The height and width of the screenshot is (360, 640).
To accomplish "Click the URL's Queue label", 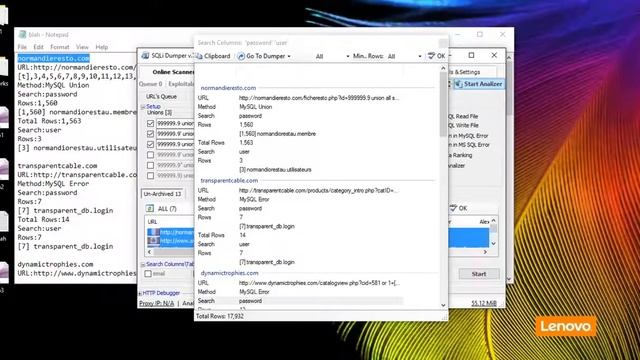I will [x=161, y=97].
